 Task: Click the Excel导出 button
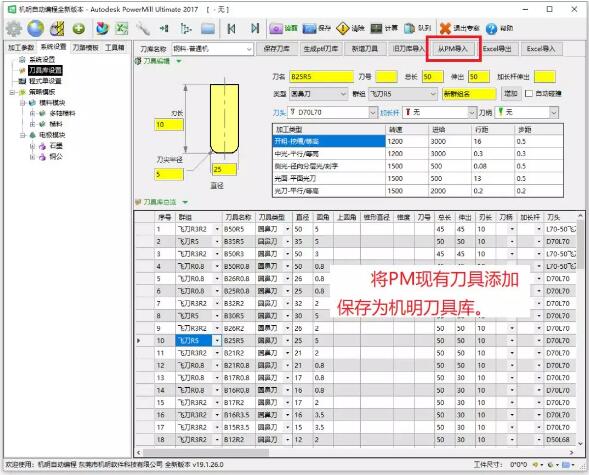click(497, 49)
